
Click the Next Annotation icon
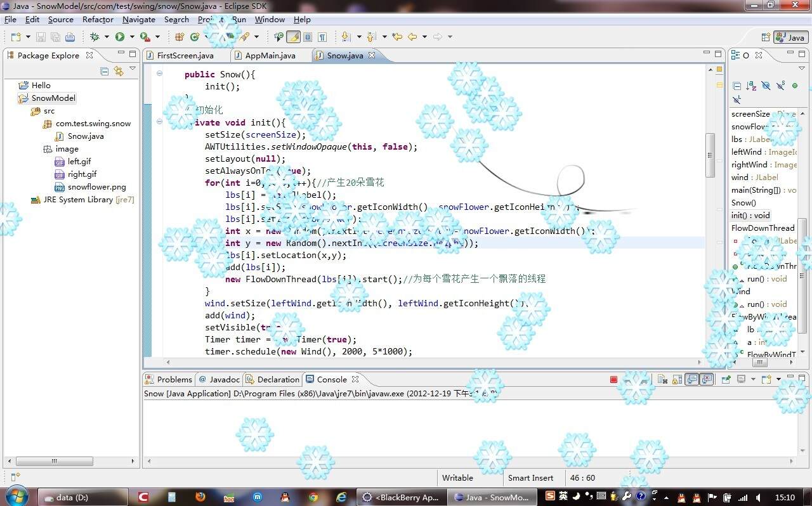346,37
